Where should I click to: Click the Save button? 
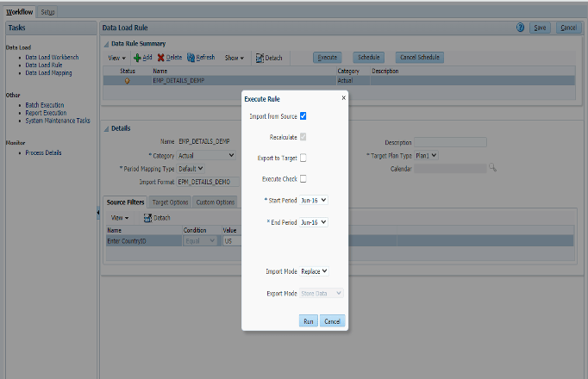(x=540, y=28)
